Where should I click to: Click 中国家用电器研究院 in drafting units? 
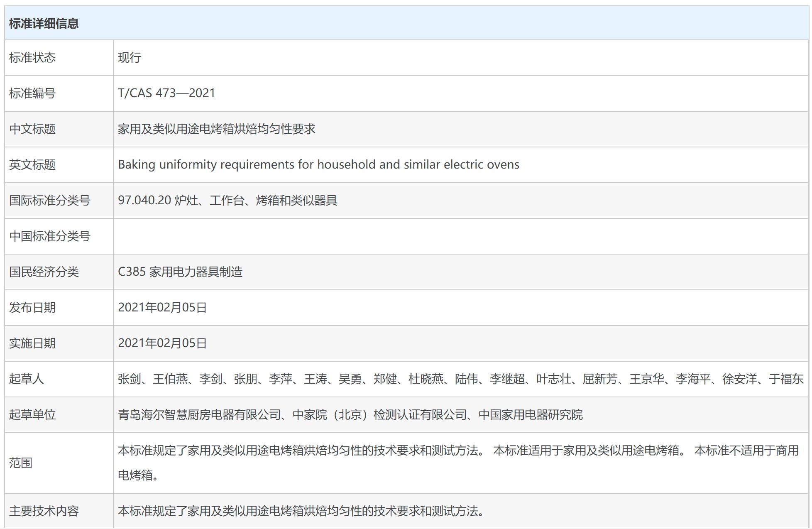click(x=531, y=415)
